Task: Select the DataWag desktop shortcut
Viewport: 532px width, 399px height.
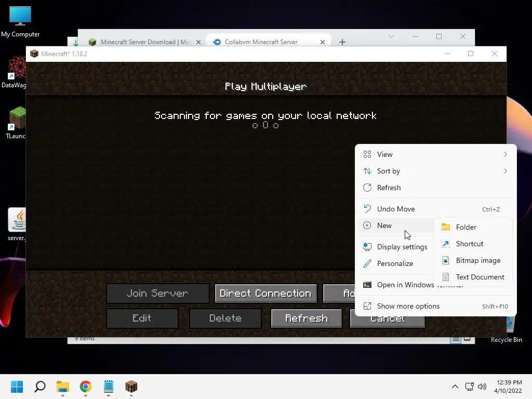Action: [14, 73]
